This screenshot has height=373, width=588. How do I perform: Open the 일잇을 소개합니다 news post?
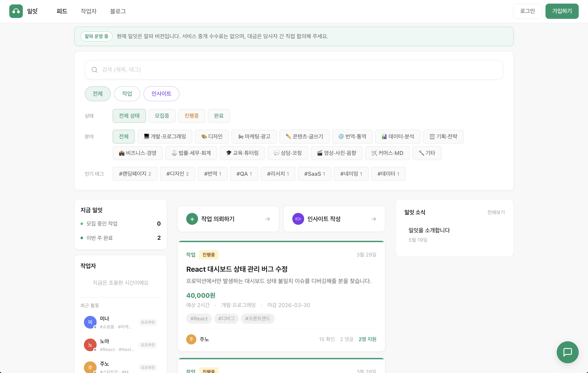[429, 230]
